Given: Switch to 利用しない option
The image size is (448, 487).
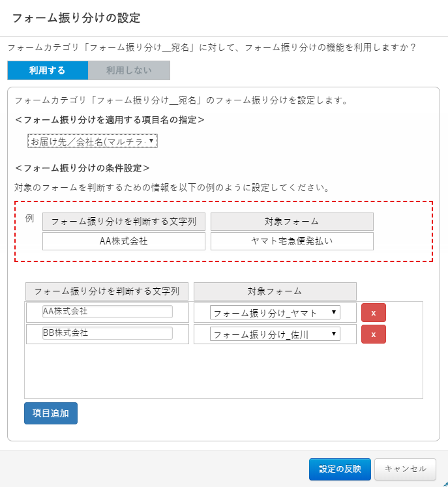Looking at the screenshot, I should [x=129, y=70].
